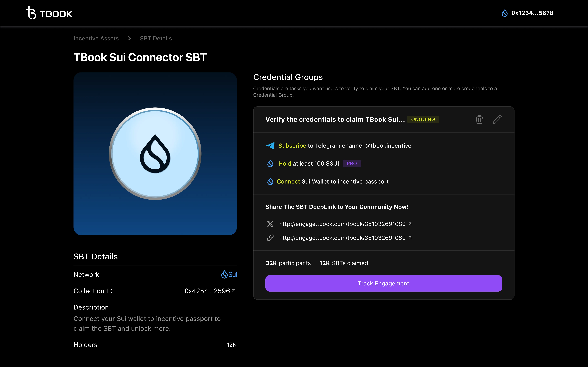Click the PRO badge on Hold credential
The width and height of the screenshot is (588, 367).
tap(352, 164)
